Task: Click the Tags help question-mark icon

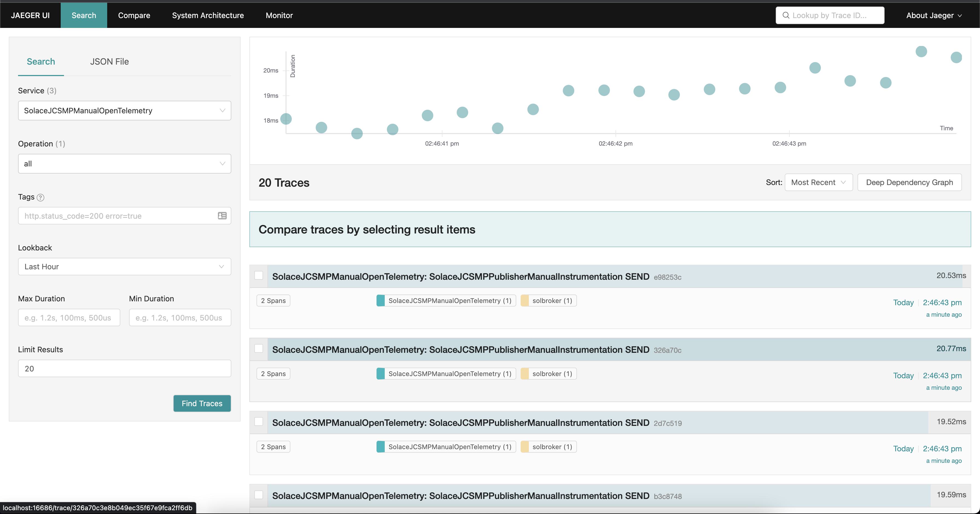Action: coord(40,197)
